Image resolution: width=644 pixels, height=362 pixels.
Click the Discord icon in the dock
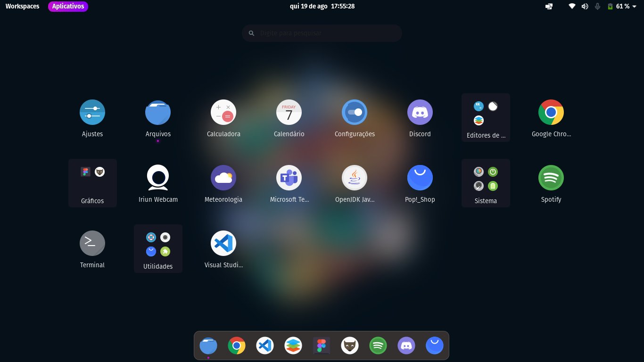click(406, 346)
